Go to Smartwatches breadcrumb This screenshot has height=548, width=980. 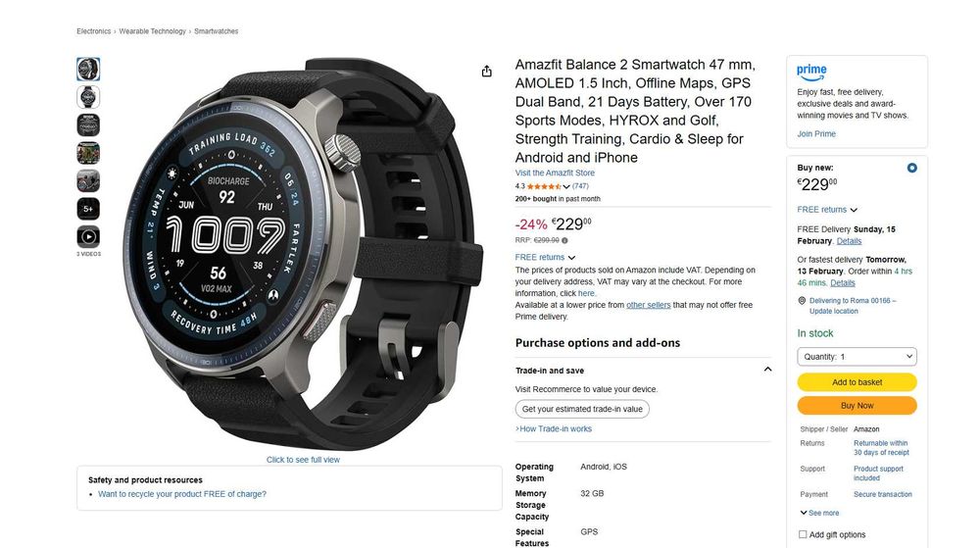tap(217, 31)
